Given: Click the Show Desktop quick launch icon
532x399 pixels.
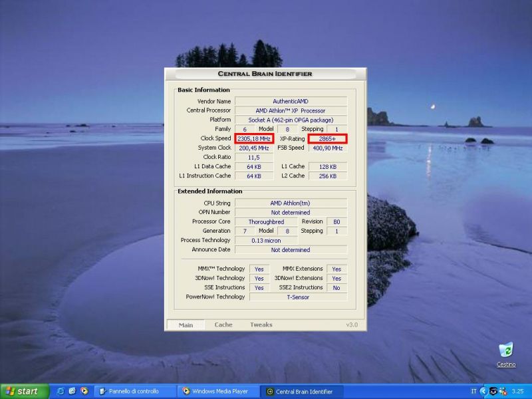Looking at the screenshot, I should (x=72, y=391).
